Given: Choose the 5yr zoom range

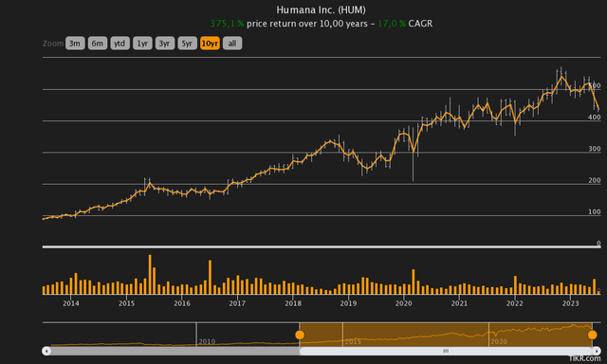Looking at the screenshot, I should [188, 44].
